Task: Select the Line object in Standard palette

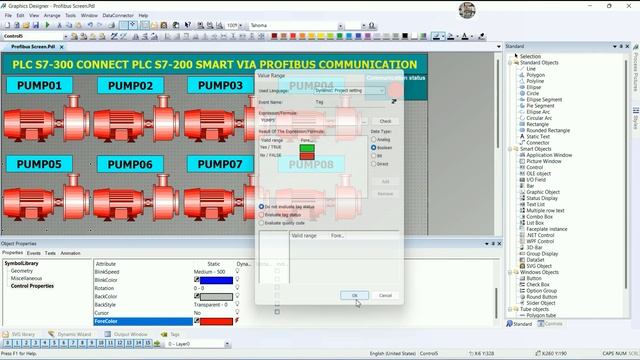Action: coord(531,69)
